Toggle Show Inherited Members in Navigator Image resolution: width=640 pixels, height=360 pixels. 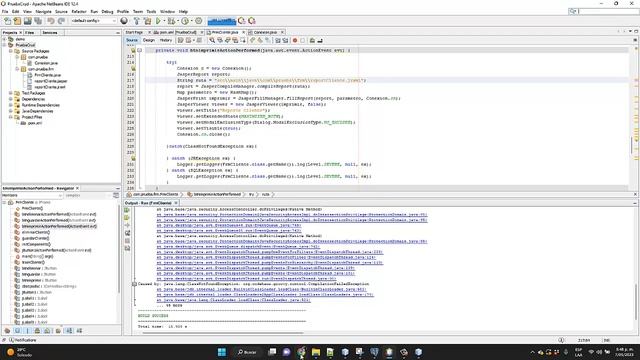point(7,331)
